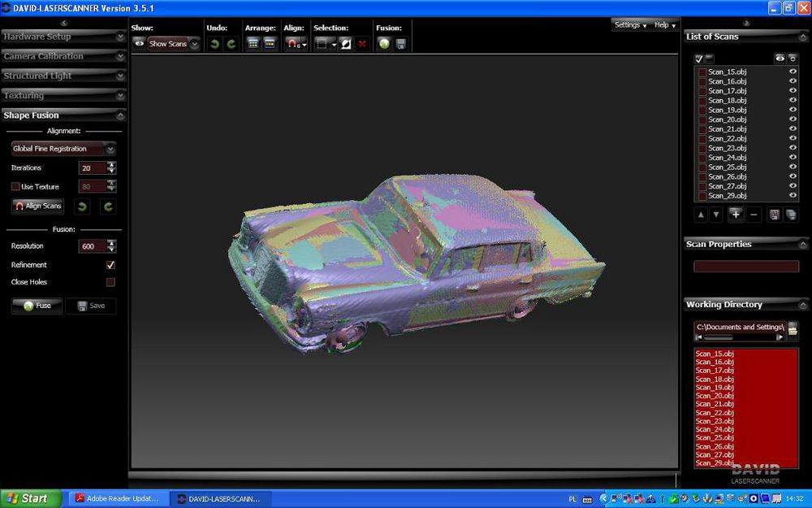This screenshot has height=508, width=812.
Task: Click the Align Scans button
Action: [x=38, y=206]
